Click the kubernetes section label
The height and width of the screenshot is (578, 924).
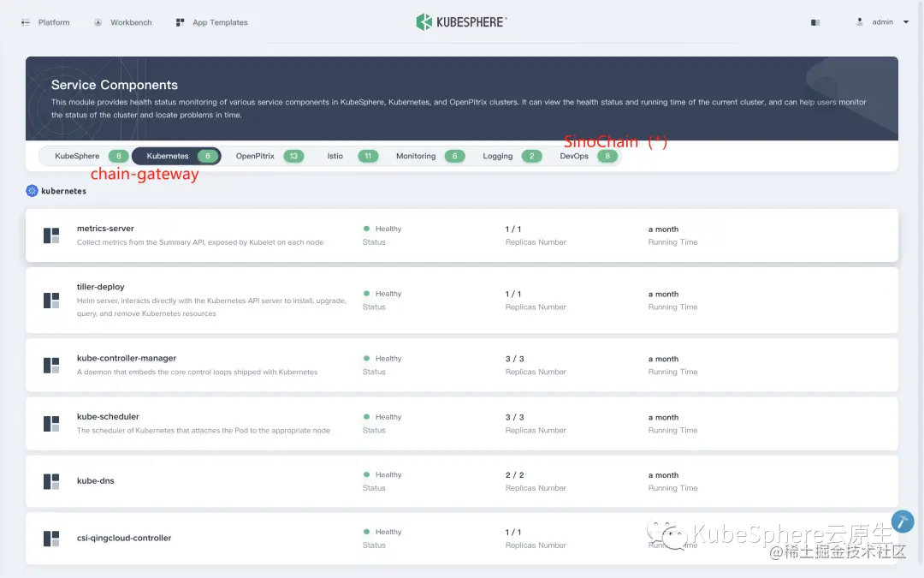(63, 191)
